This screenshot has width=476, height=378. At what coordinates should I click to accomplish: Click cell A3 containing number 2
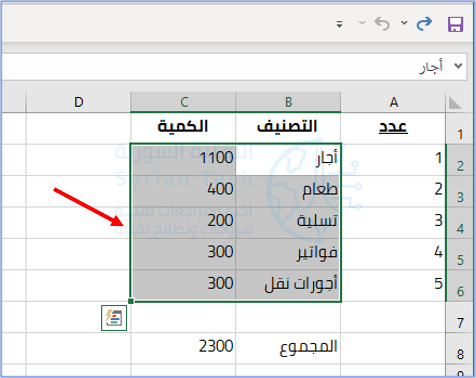393,191
